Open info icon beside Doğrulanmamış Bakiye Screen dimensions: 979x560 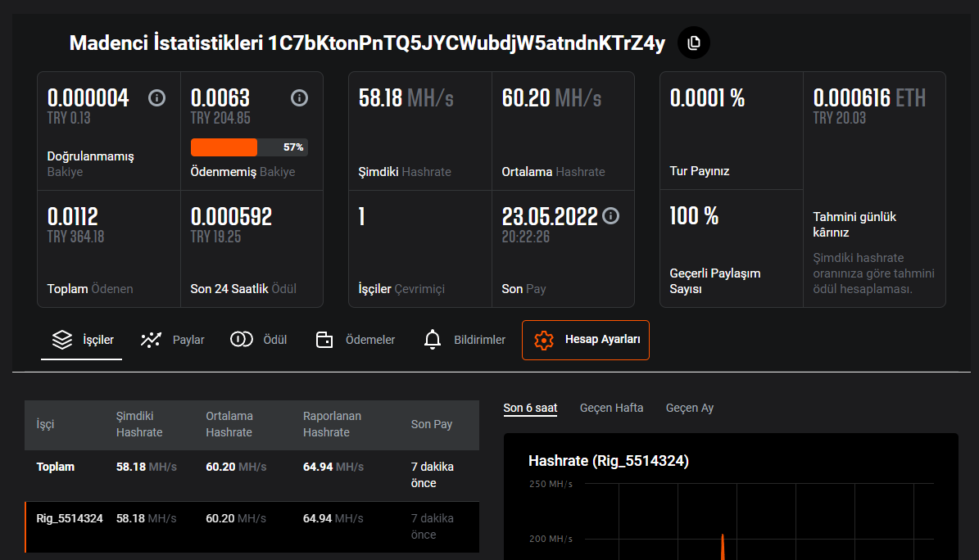click(x=156, y=98)
